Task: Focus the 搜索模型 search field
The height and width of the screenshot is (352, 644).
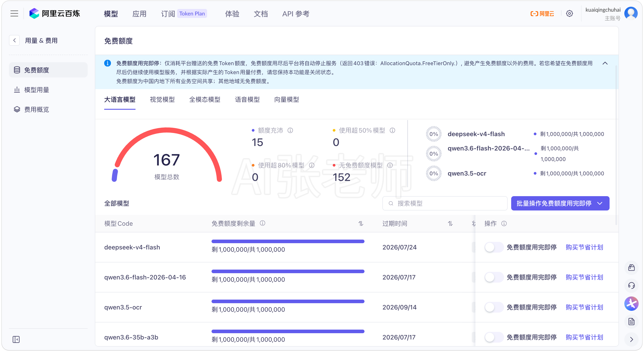Action: pos(445,203)
